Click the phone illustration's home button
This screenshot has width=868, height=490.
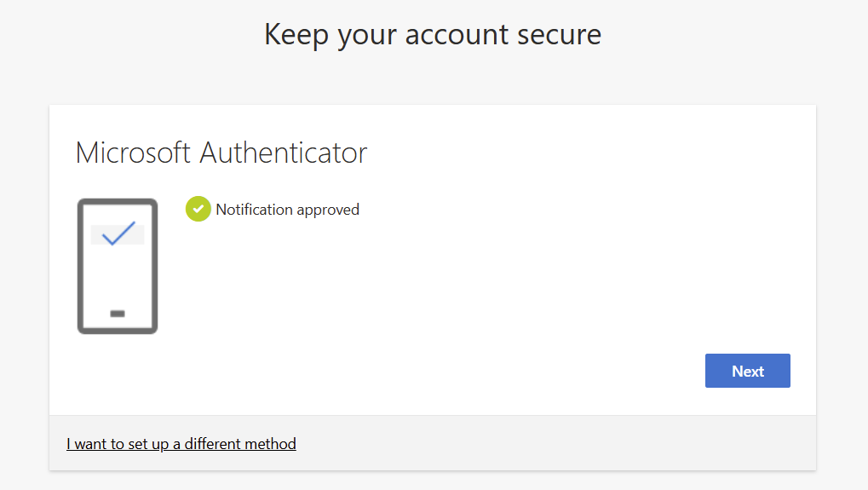coord(118,314)
